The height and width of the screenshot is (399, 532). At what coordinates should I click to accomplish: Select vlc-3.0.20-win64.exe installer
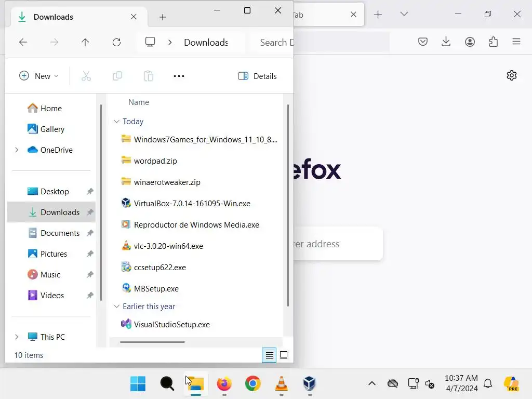(x=162, y=246)
